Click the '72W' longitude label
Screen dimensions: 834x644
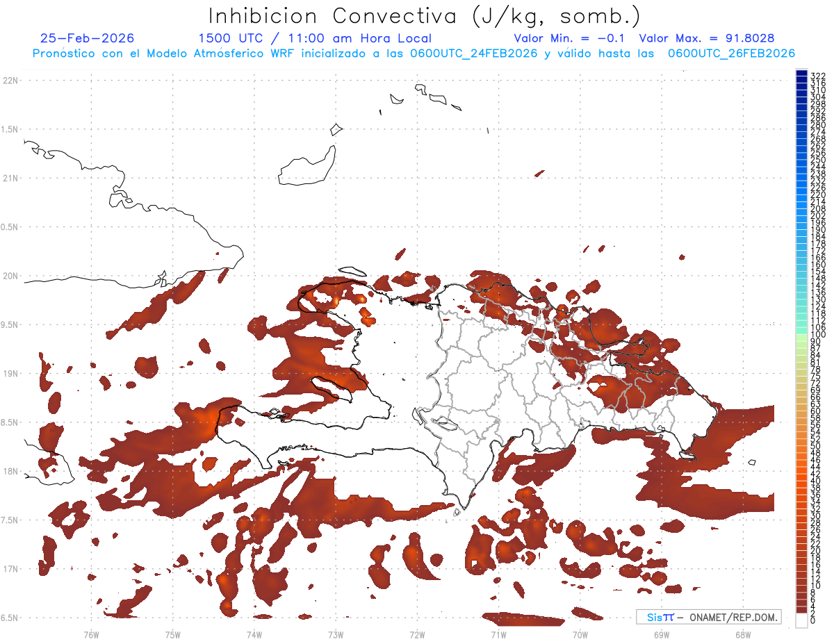tap(417, 634)
